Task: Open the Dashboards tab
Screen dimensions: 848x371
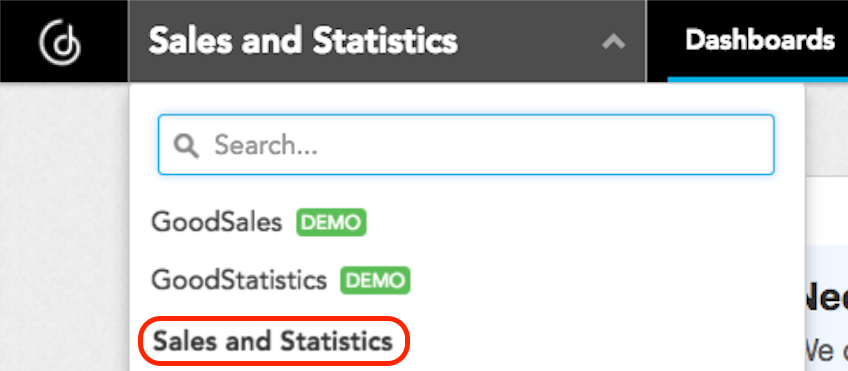Action: tap(759, 40)
